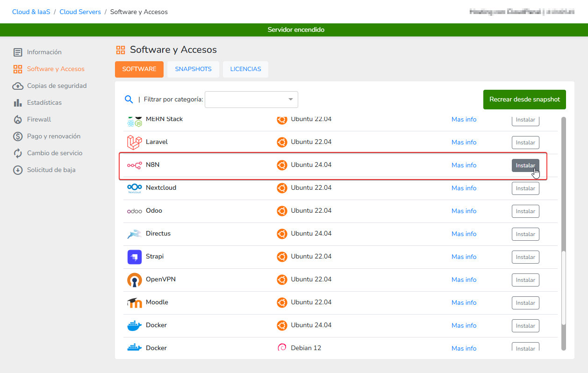Open Mas info link for N8N
This screenshot has height=373, width=588.
[x=464, y=165]
